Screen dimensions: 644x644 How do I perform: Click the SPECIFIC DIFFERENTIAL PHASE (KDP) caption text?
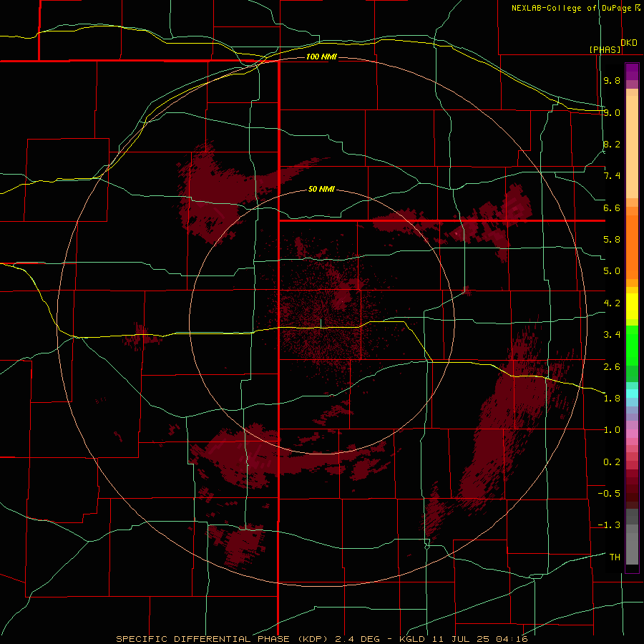pos(223,639)
